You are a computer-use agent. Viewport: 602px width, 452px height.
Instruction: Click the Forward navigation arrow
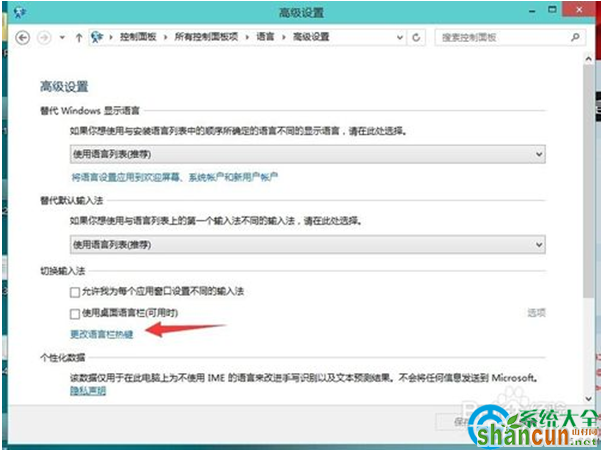click(x=44, y=38)
